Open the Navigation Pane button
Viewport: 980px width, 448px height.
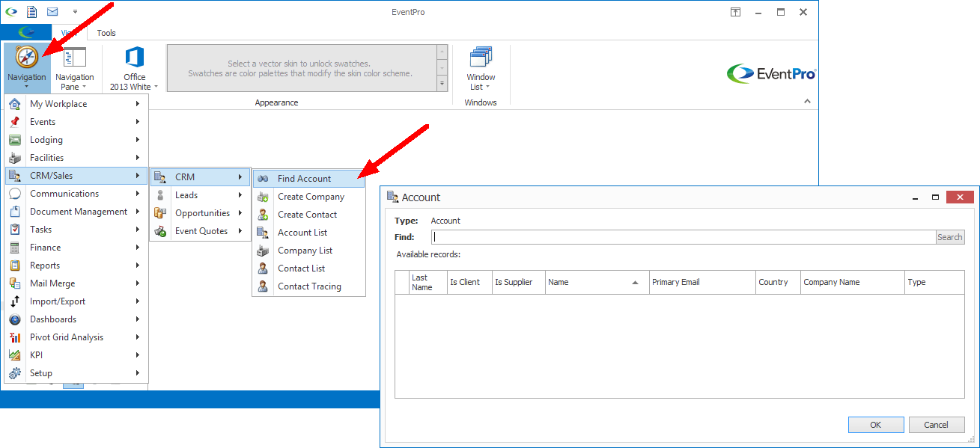pyautogui.click(x=75, y=67)
